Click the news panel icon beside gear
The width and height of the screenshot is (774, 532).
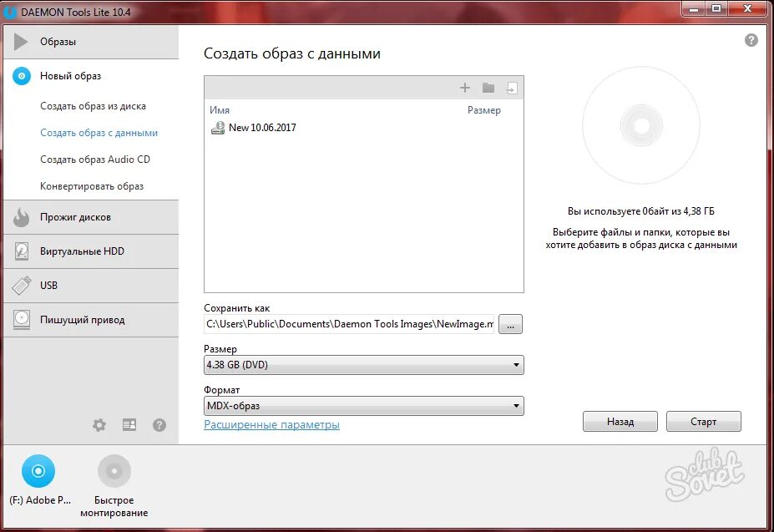coord(129,425)
